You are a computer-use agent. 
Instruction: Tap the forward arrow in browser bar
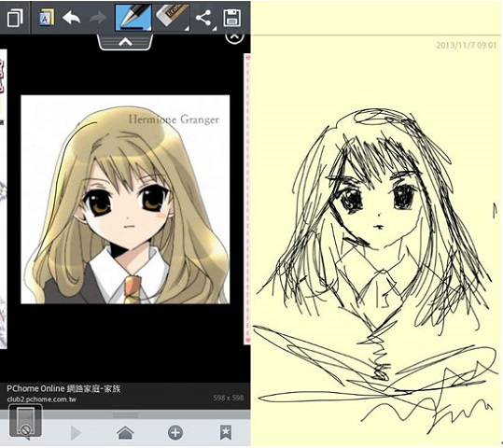point(76,432)
